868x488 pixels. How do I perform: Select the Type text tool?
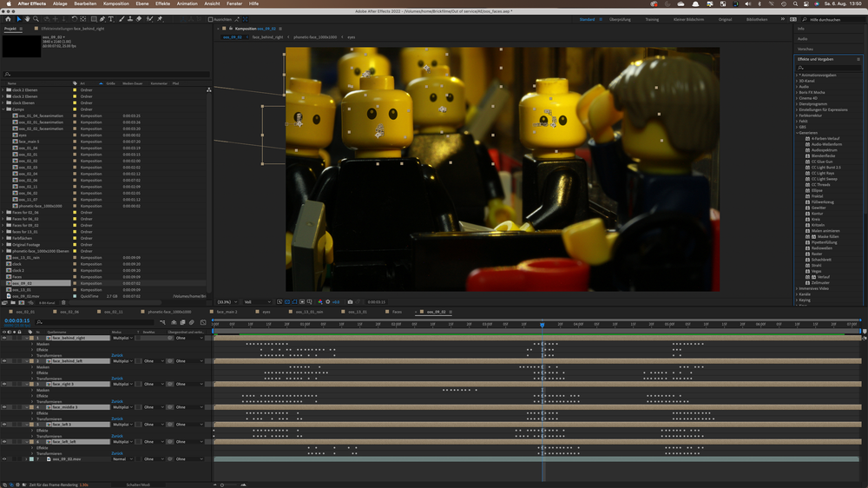pos(111,19)
